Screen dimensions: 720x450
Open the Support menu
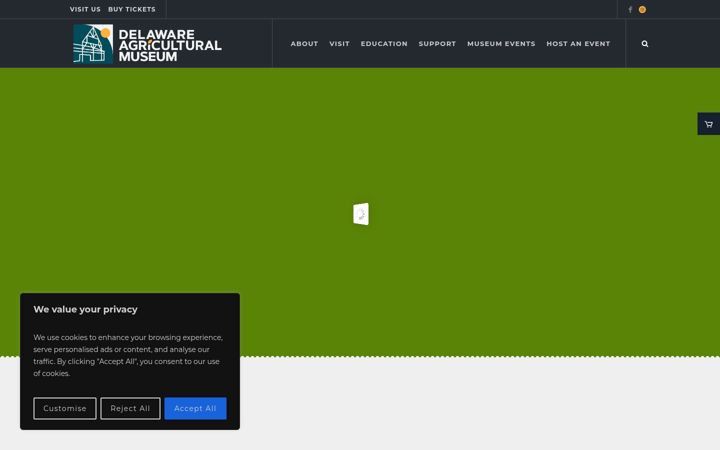pos(437,44)
